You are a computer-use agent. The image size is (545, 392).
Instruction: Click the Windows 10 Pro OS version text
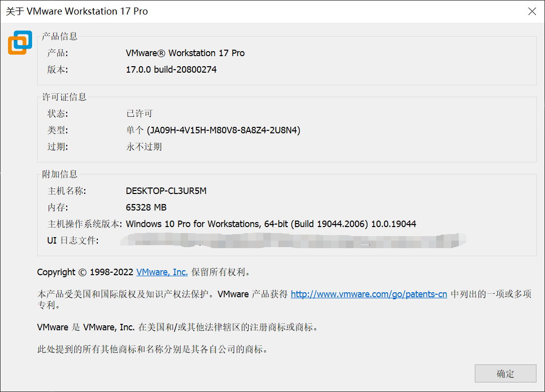[271, 224]
